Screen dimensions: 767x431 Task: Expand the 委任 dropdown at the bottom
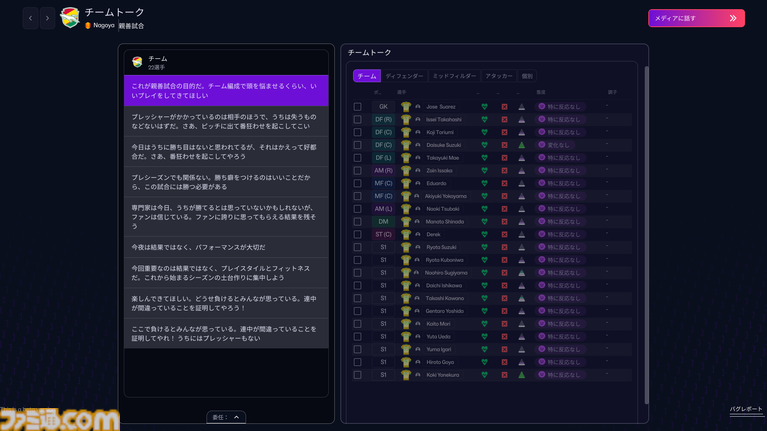coord(226,417)
